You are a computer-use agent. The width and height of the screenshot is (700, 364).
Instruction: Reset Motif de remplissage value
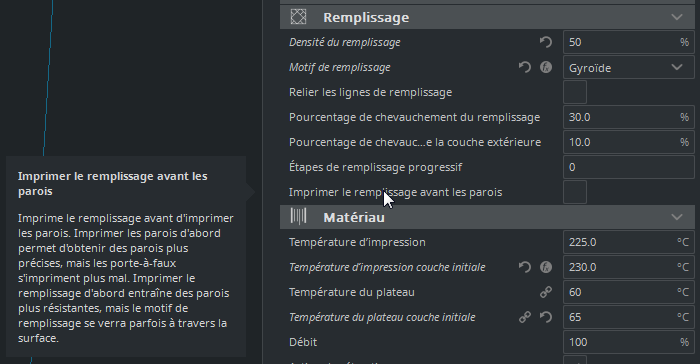pyautogui.click(x=525, y=67)
